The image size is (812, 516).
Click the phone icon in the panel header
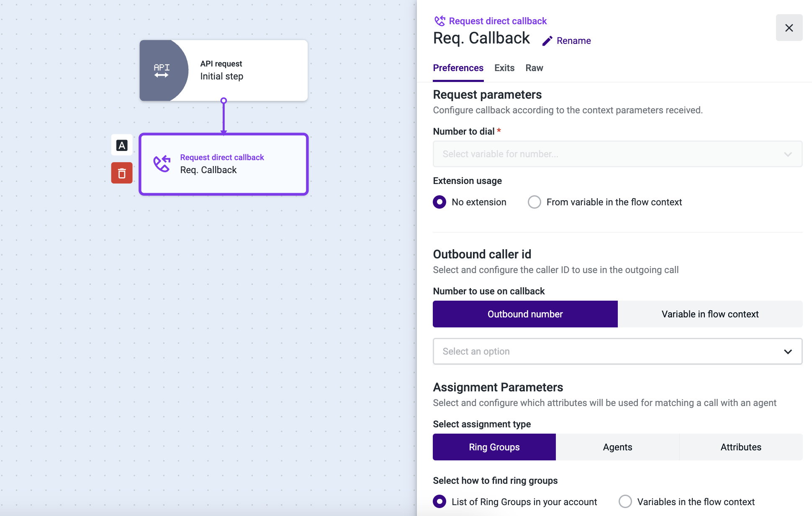tap(439, 21)
